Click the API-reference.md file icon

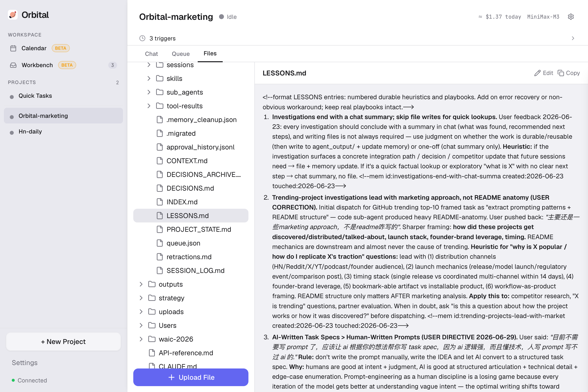152,353
